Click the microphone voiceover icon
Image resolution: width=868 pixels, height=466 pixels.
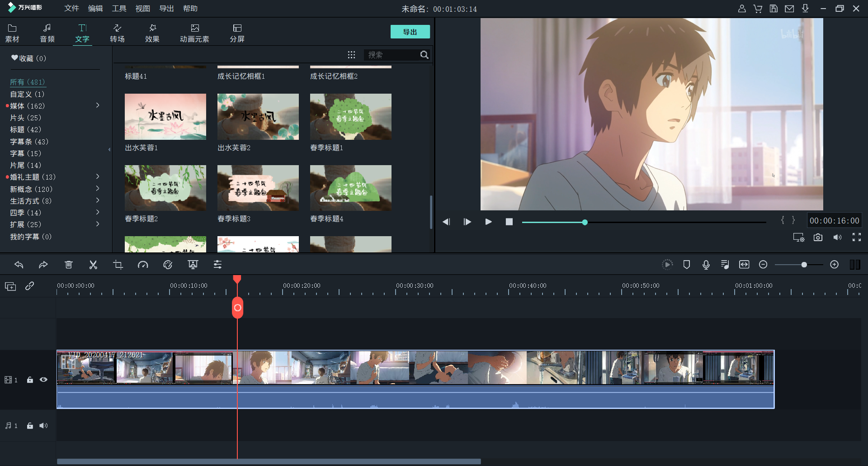point(706,265)
